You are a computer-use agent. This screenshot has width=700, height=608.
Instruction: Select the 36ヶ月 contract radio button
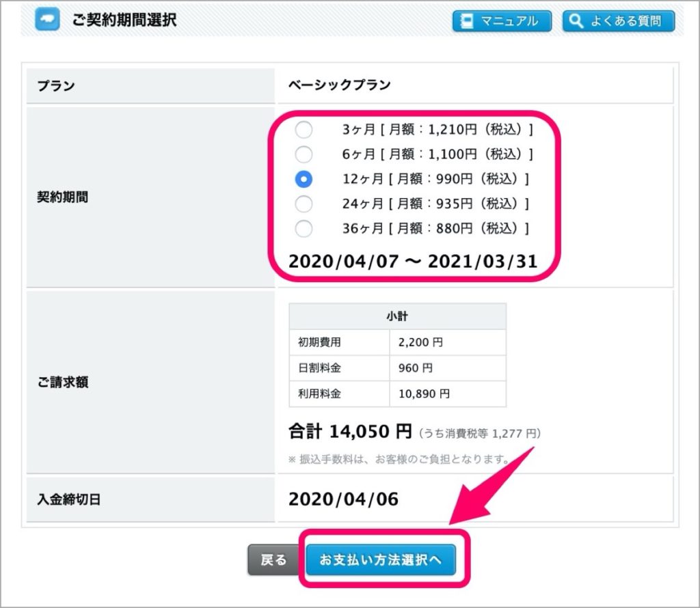(304, 229)
